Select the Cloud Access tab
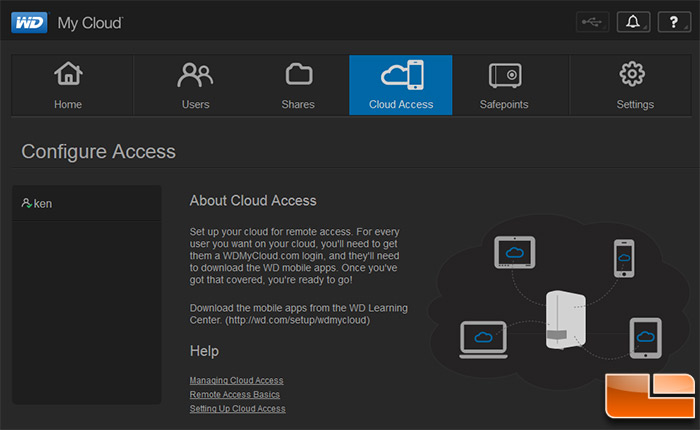700x430 pixels. [400, 85]
